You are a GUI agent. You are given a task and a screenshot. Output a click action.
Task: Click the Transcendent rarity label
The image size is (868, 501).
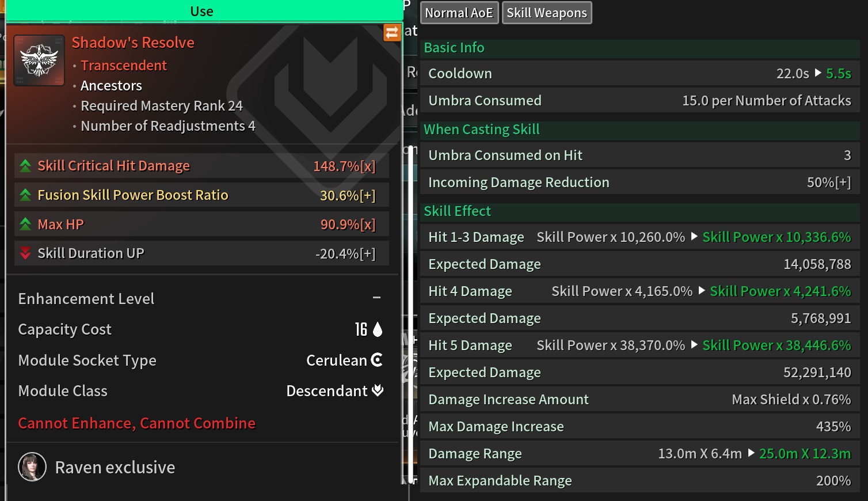(x=124, y=66)
